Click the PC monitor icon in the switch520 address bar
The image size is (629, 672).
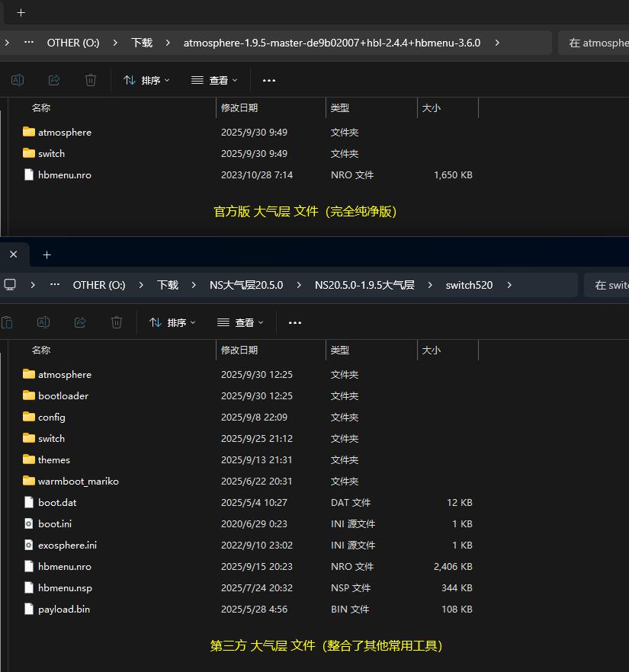pyautogui.click(x=10, y=285)
